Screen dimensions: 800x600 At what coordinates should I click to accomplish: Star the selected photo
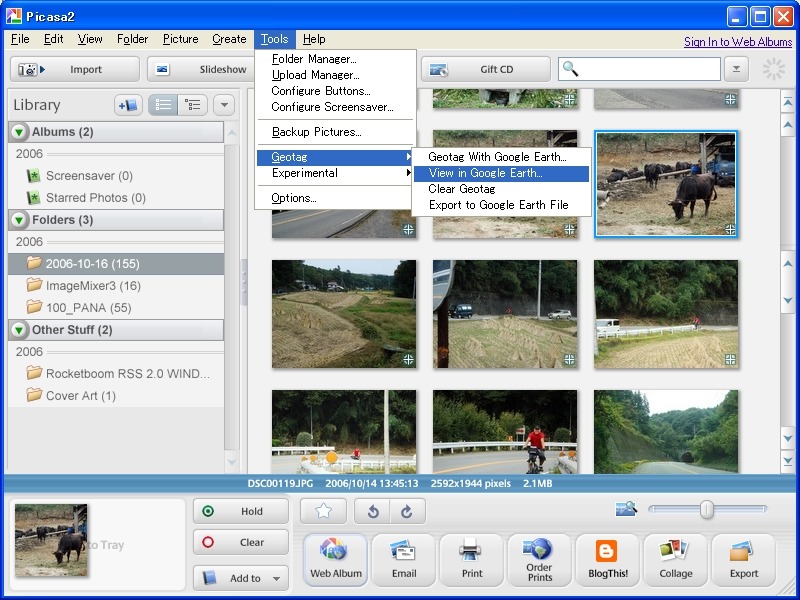323,511
